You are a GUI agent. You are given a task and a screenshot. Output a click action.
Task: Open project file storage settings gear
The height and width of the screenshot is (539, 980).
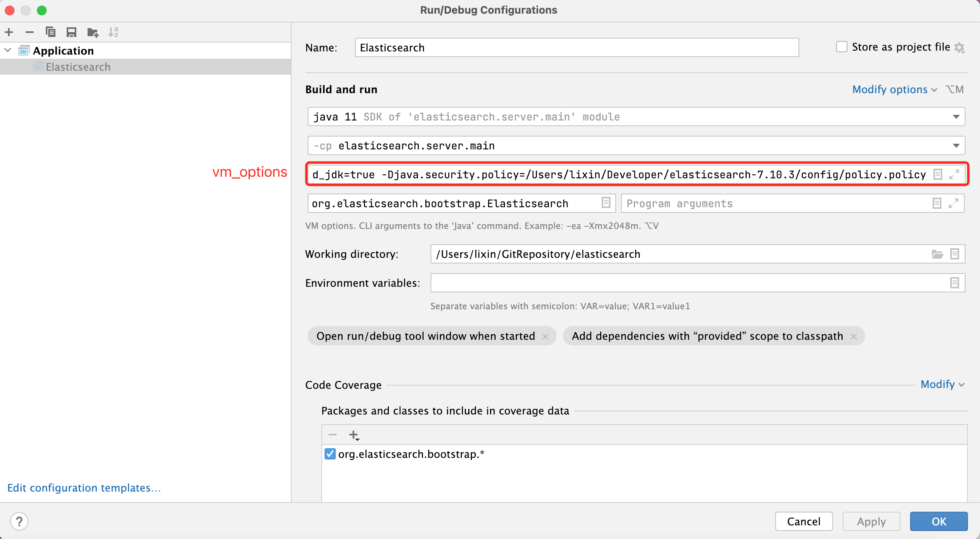(x=960, y=48)
